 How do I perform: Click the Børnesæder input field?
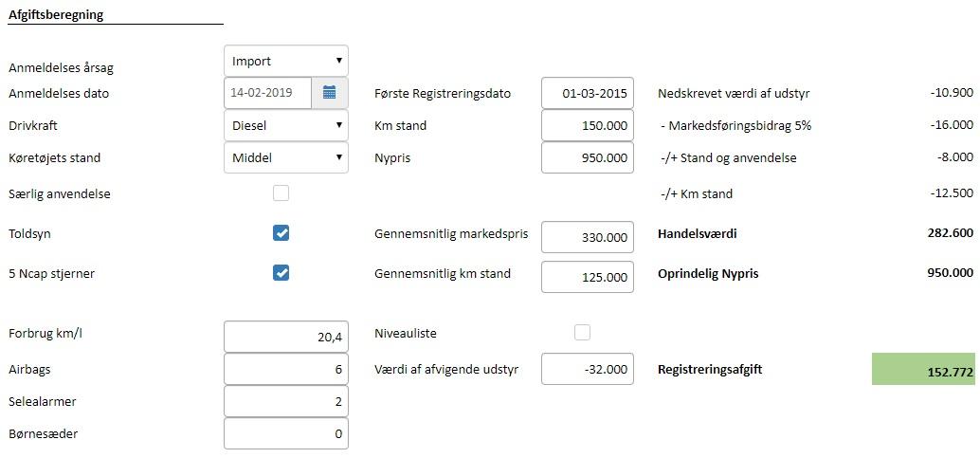[x=286, y=433]
